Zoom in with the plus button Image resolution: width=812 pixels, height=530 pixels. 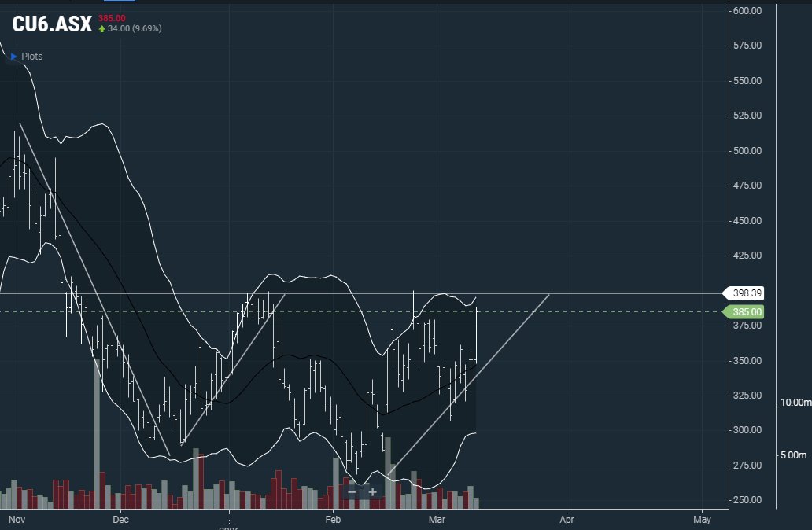pos(372,491)
